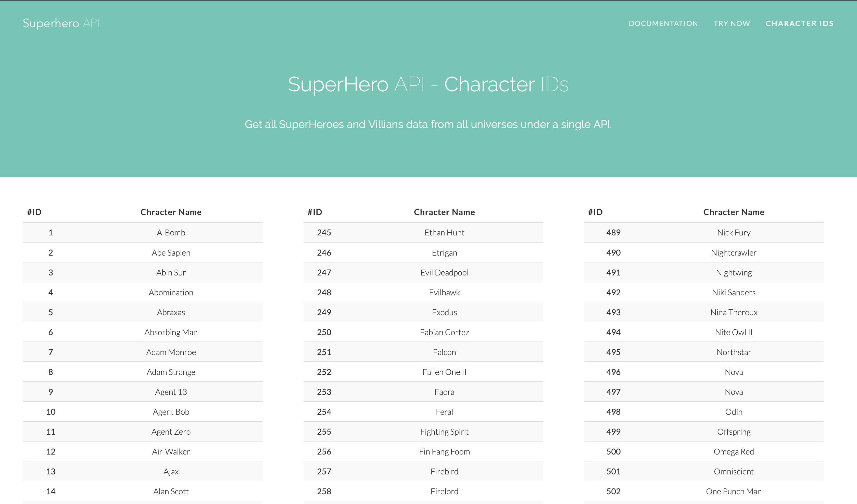Open the Try Now page

click(732, 23)
